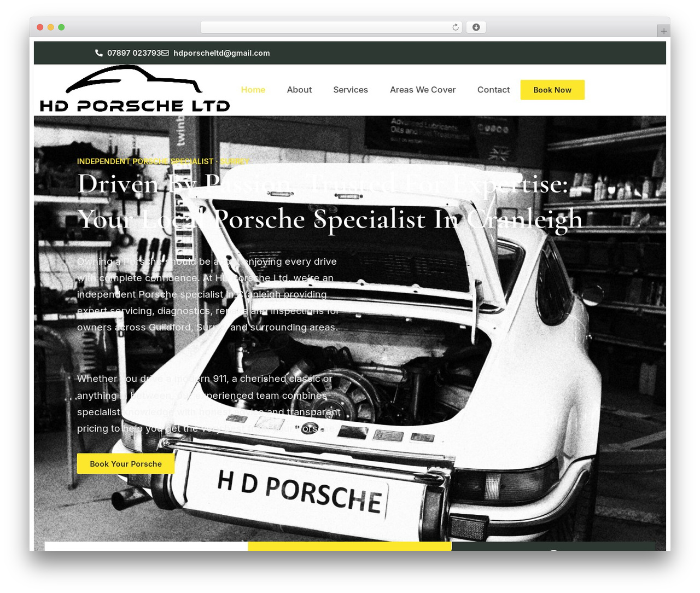Click the HD Porsche Ltd logo
The image size is (700, 593).
click(x=135, y=89)
